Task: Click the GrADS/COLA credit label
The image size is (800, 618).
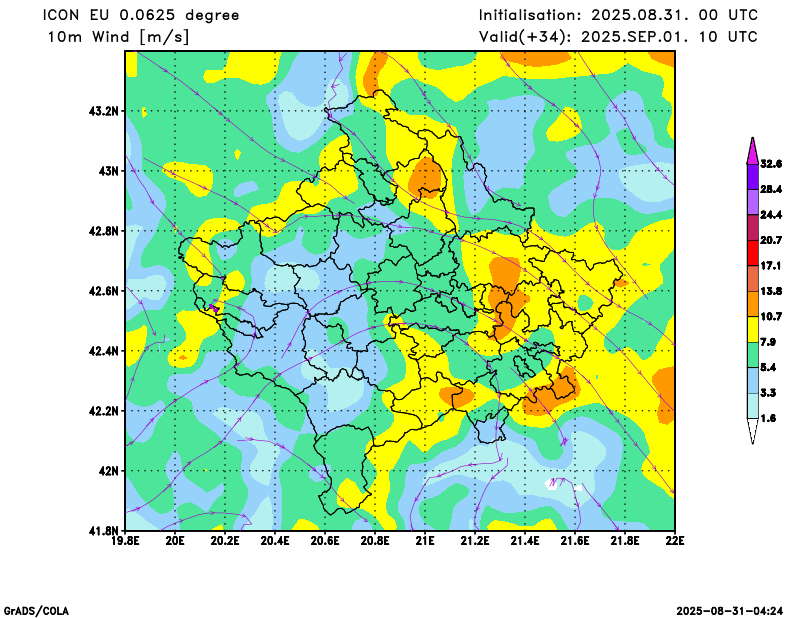Action: [x=36, y=610]
